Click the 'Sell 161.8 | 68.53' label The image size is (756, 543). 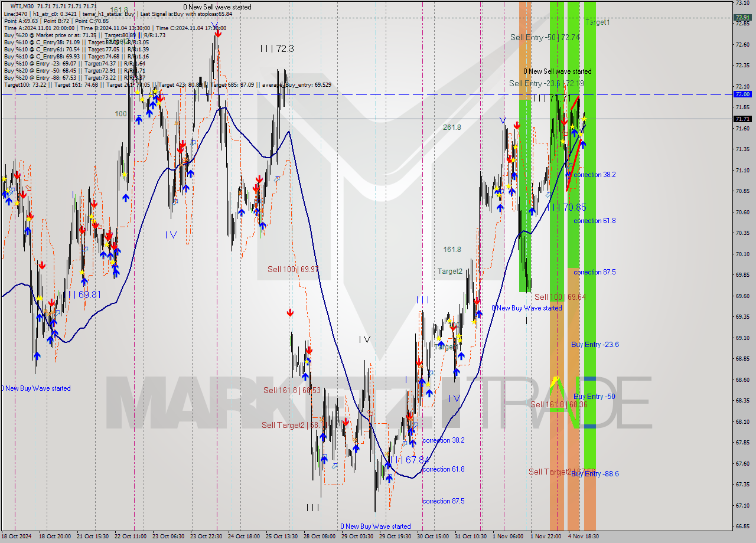tap(292, 390)
